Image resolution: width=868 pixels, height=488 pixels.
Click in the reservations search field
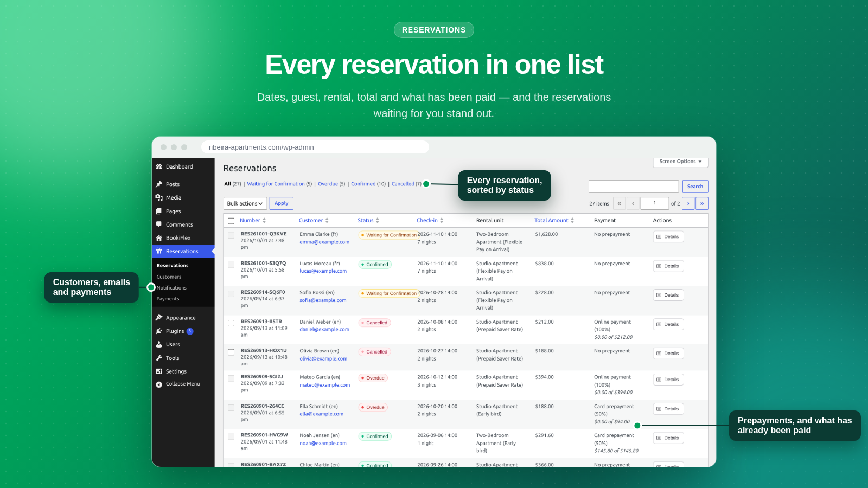coord(634,187)
